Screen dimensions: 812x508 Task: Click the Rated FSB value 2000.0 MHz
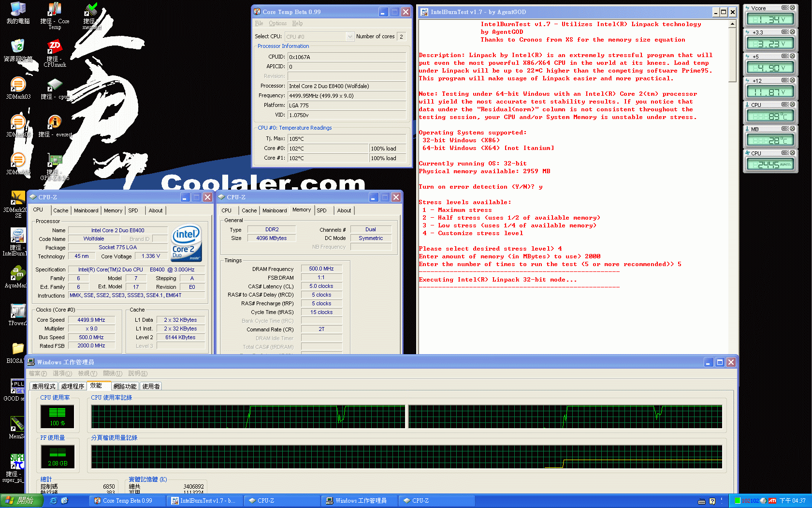pyautogui.click(x=91, y=346)
